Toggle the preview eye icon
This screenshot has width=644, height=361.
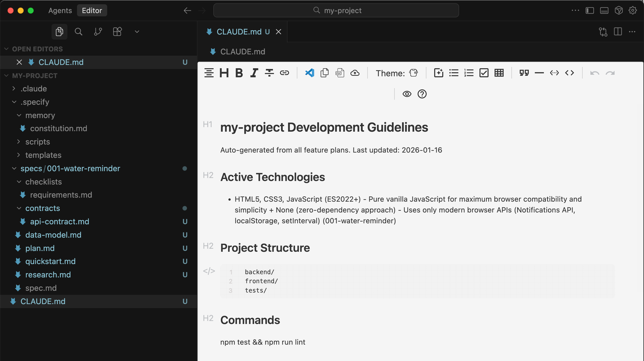[x=407, y=94]
